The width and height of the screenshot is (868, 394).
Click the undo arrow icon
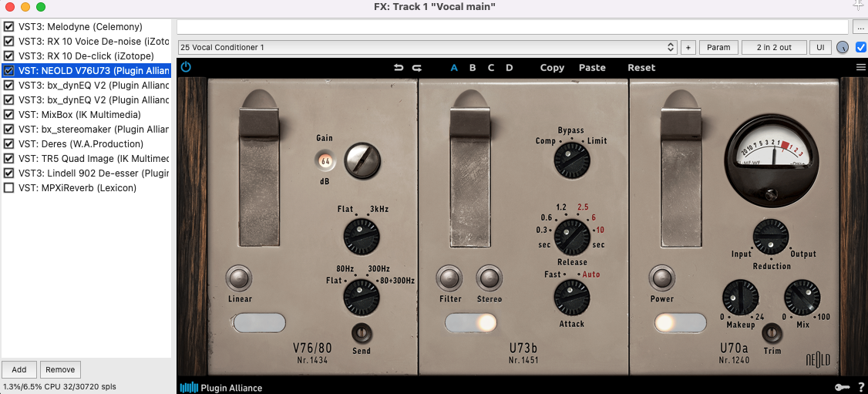pyautogui.click(x=399, y=68)
